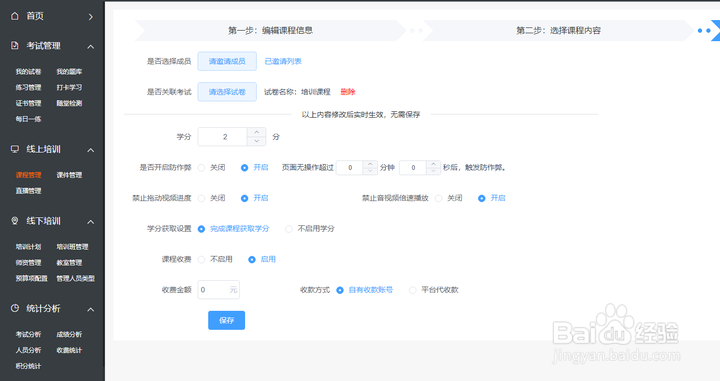Go to step 第一步：编辑课程信息
Image resolution: width=720 pixels, height=381 pixels.
click(270, 31)
